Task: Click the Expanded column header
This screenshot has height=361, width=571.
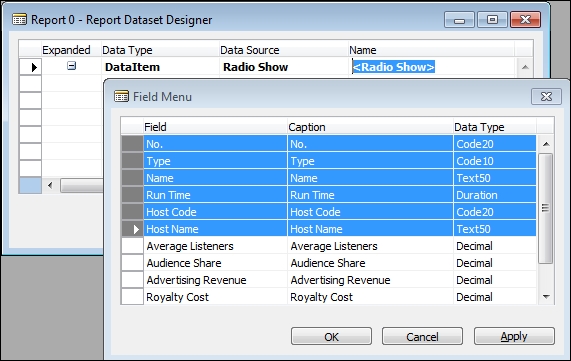Action: point(71,50)
